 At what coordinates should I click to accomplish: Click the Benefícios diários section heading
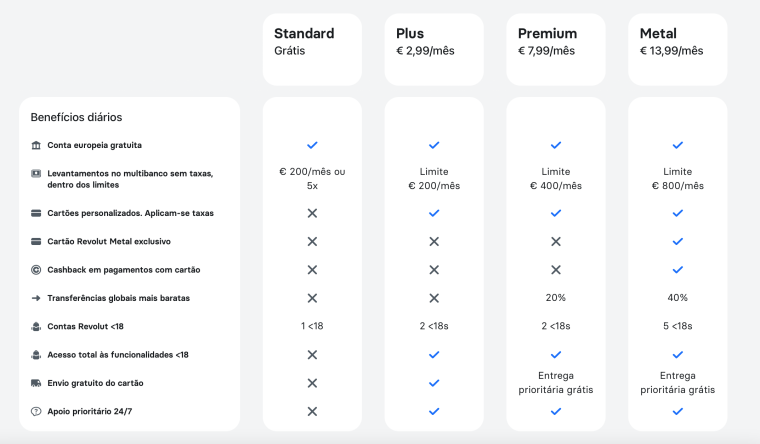76,117
